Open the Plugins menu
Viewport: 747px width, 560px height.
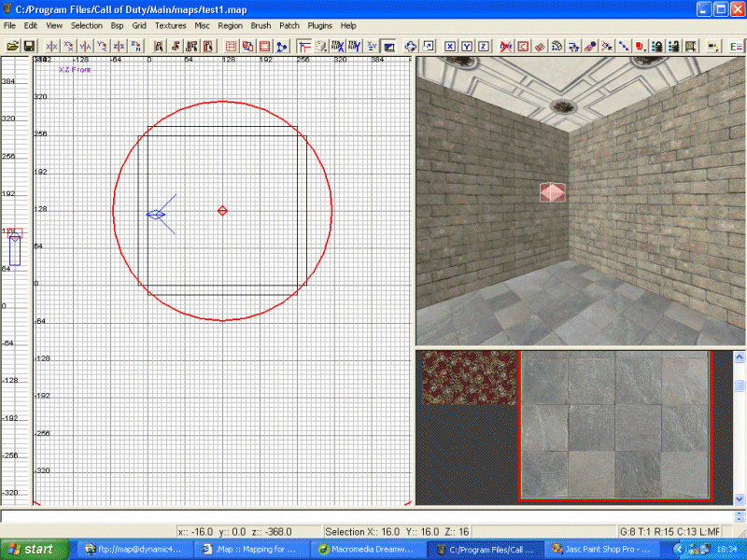tap(319, 26)
